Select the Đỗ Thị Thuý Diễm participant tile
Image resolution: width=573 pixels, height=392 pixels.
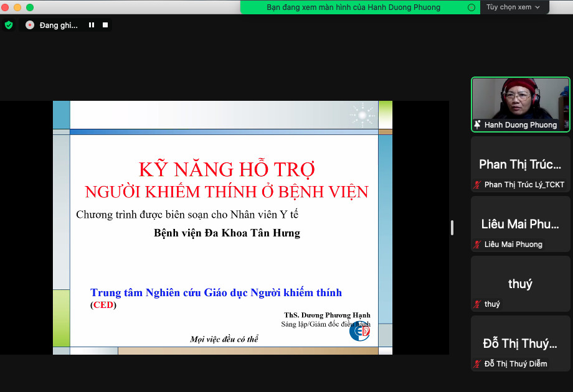click(x=520, y=343)
